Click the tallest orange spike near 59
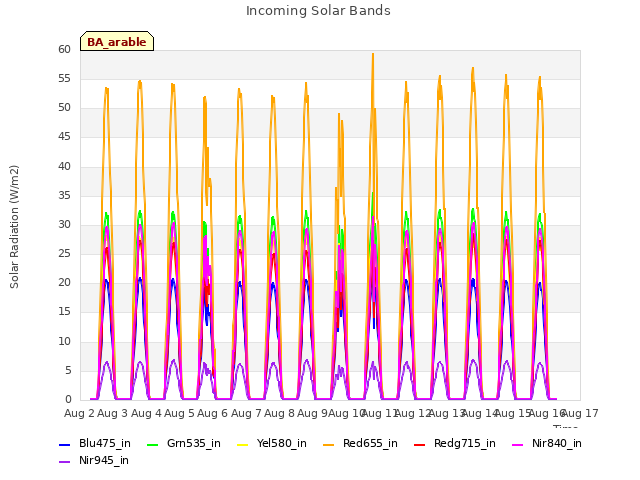This screenshot has height=480, width=640. pyautogui.click(x=373, y=55)
